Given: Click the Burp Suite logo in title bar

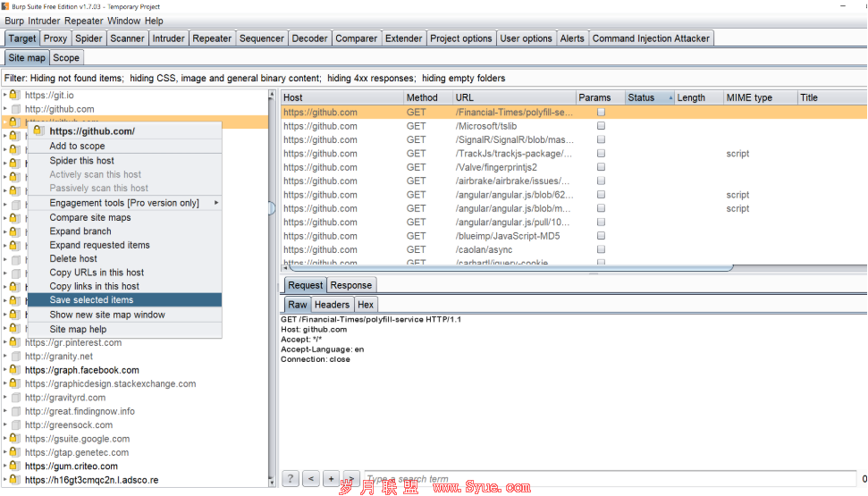Looking at the screenshot, I should pos(5,6).
